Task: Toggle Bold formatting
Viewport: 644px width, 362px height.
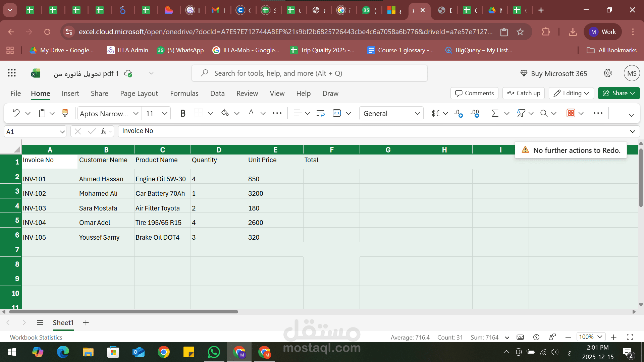Action: (x=182, y=114)
